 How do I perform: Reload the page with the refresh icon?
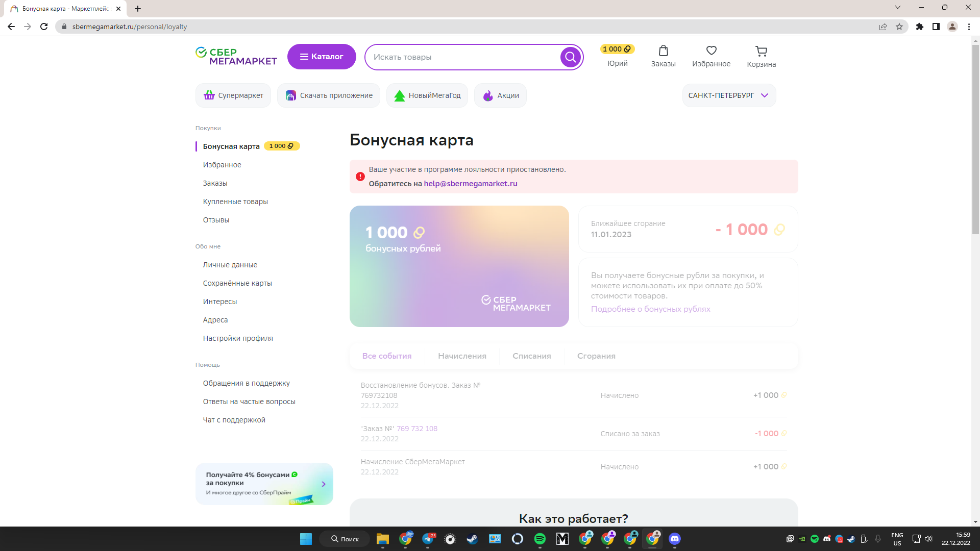(x=44, y=27)
